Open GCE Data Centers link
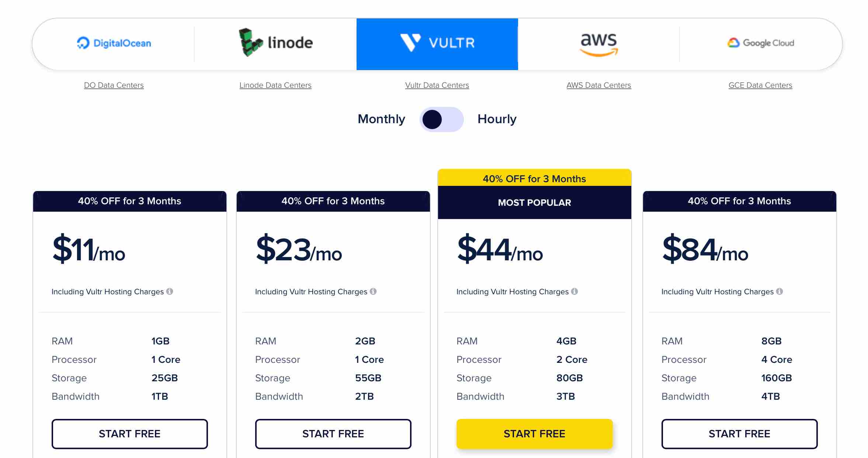The width and height of the screenshot is (868, 458). click(760, 85)
